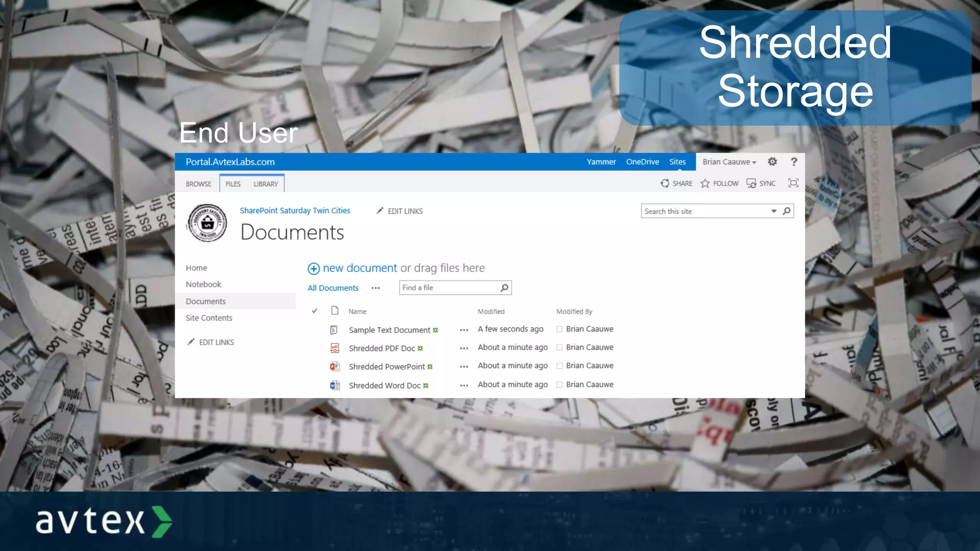Open Site Contents in the left navigation
The width and height of the screenshot is (980, 551).
tap(209, 318)
